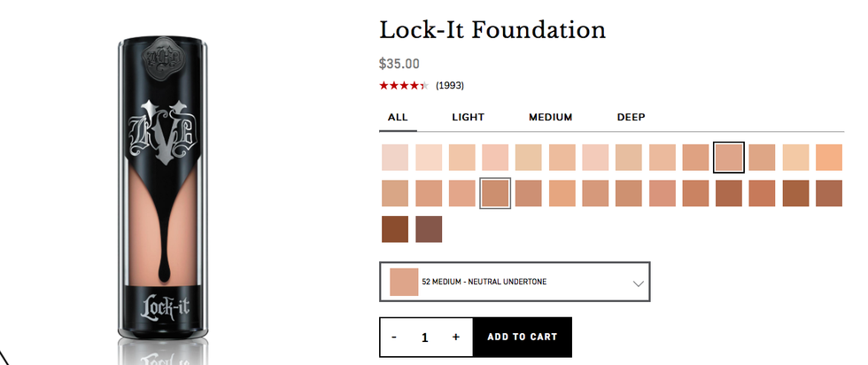Select the first swatch in second row
The height and width of the screenshot is (365, 868).
[395, 193]
